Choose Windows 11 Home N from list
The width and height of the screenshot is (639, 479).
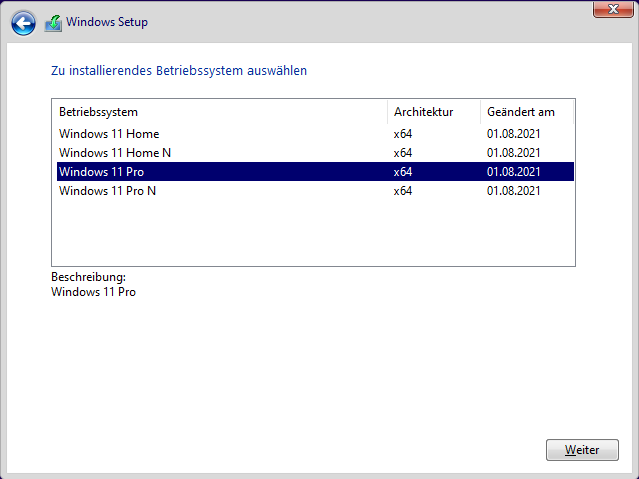tap(115, 153)
